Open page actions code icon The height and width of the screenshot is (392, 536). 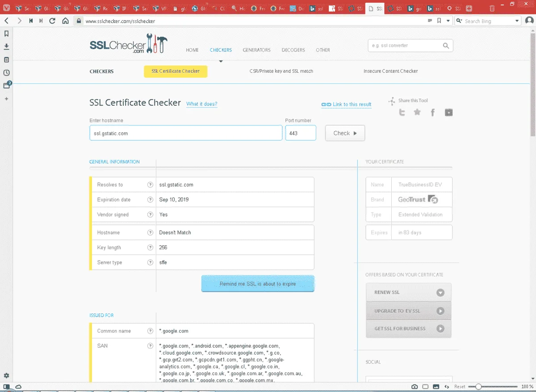[447, 386]
